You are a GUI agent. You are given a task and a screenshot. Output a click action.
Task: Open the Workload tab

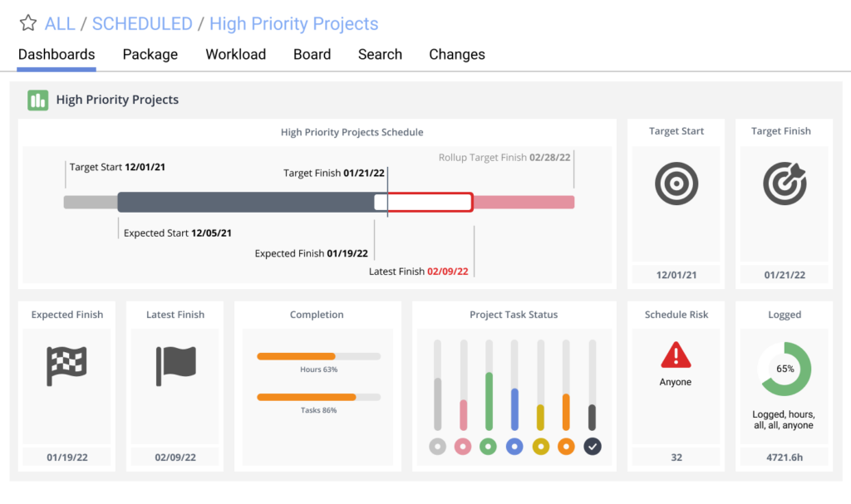236,55
